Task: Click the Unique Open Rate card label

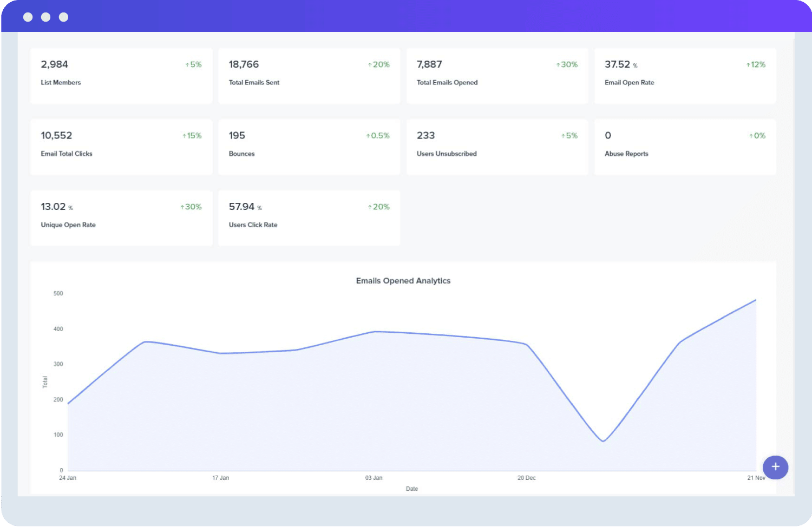Action: (68, 225)
